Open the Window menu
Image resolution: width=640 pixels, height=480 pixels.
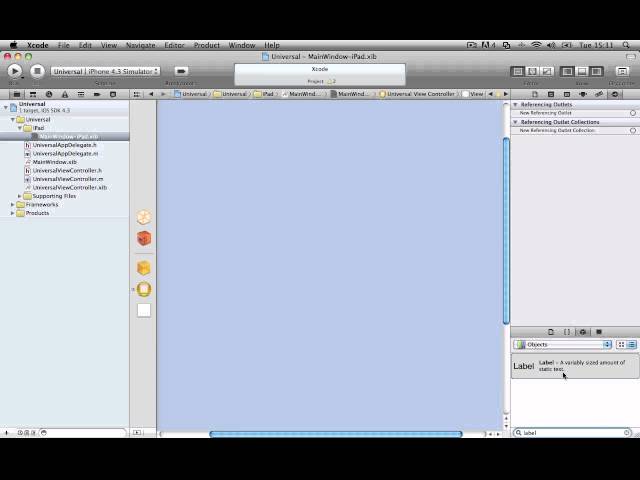tap(242, 45)
